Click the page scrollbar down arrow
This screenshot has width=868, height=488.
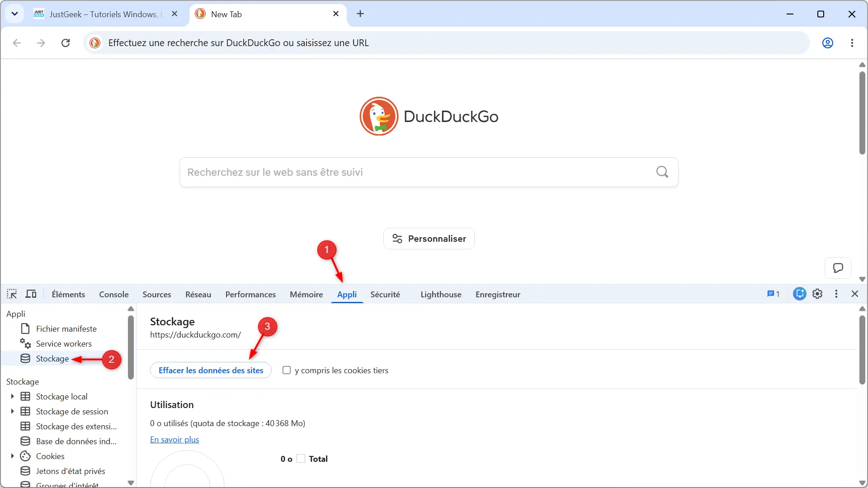(863, 279)
